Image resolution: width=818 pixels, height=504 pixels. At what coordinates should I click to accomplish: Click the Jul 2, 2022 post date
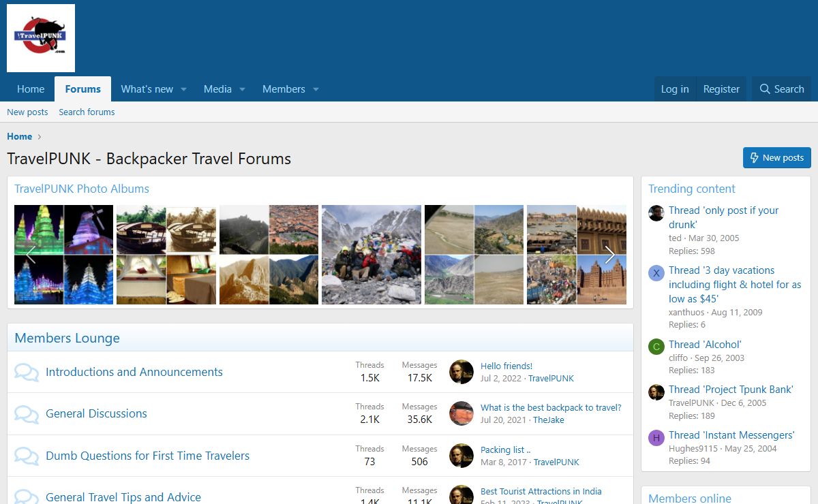click(501, 378)
